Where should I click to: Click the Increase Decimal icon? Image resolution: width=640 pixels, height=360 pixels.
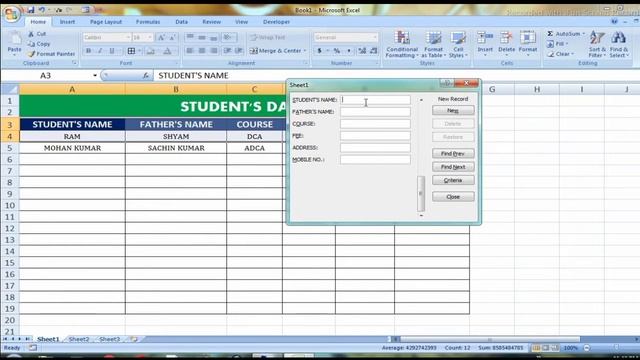[362, 51]
